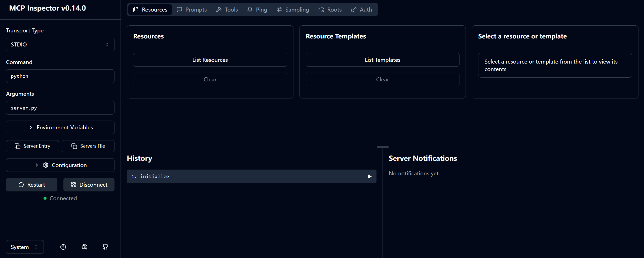Click the copy icon on Server Entry
The width and height of the screenshot is (644, 258).
(x=18, y=146)
